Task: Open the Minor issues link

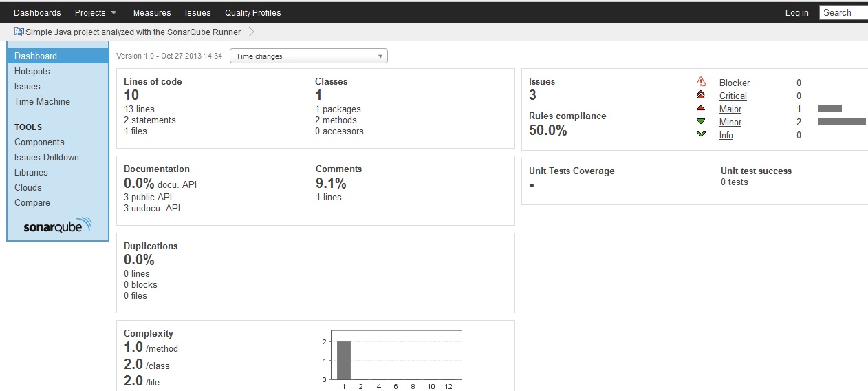Action: click(x=730, y=122)
